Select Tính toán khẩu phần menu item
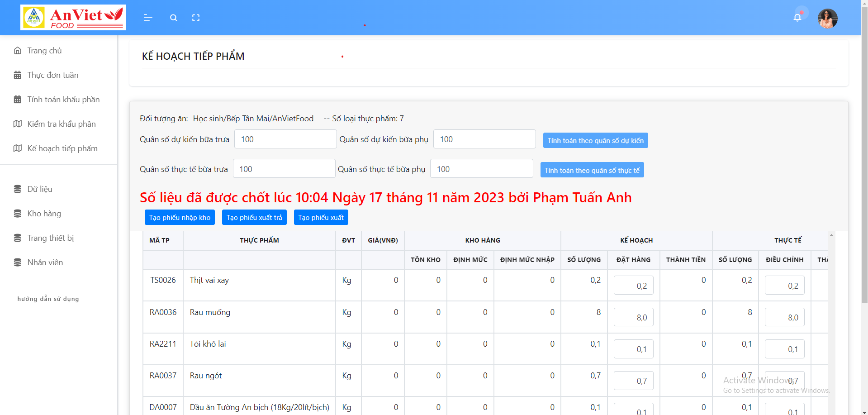The image size is (868, 415). [x=63, y=99]
